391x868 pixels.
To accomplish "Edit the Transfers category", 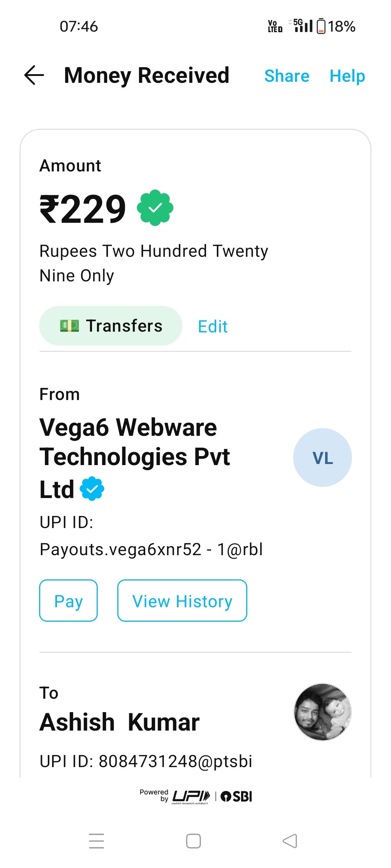I will [x=213, y=327].
